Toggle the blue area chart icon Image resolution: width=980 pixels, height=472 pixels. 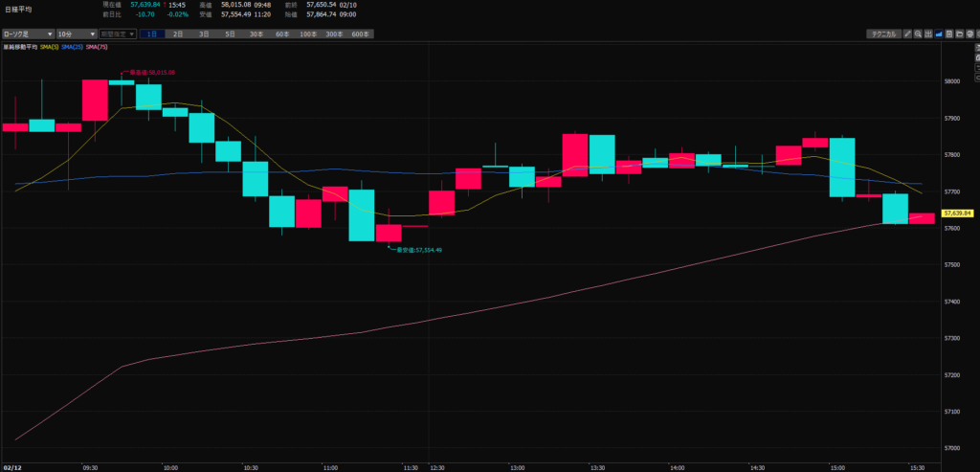pyautogui.click(x=937, y=34)
